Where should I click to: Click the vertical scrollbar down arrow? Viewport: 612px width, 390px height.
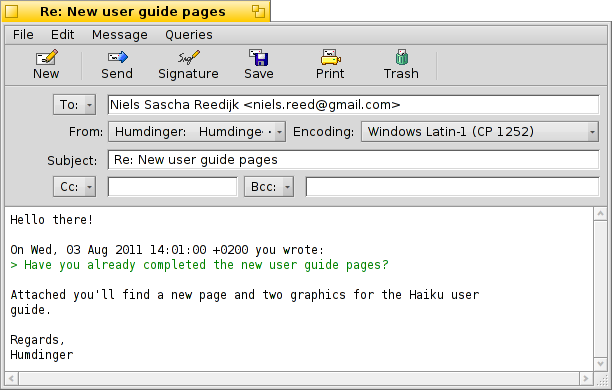pos(600,364)
